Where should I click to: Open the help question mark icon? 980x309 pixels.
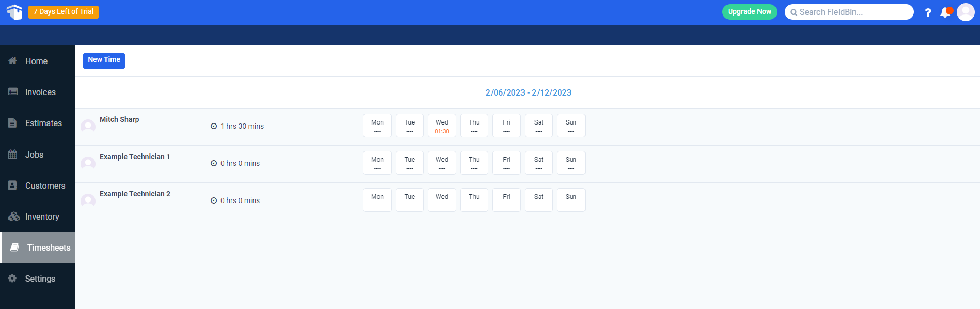point(928,12)
